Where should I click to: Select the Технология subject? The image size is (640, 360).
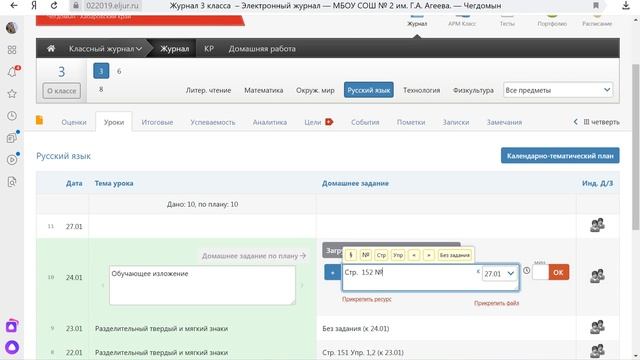422,90
